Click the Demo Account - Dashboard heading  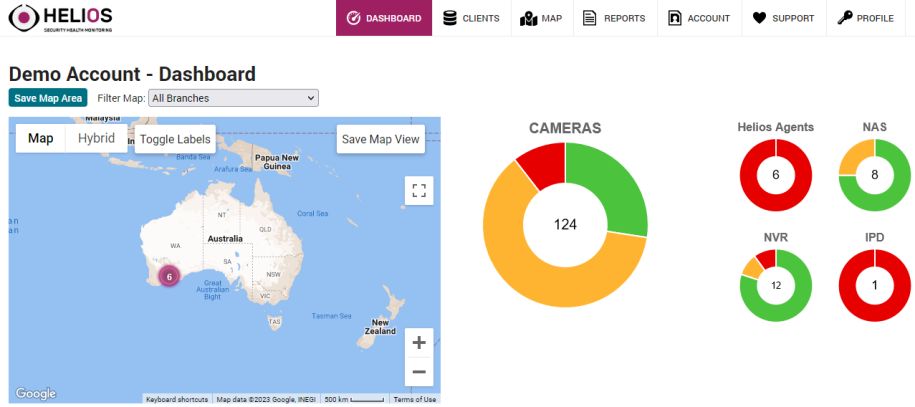[x=132, y=74]
